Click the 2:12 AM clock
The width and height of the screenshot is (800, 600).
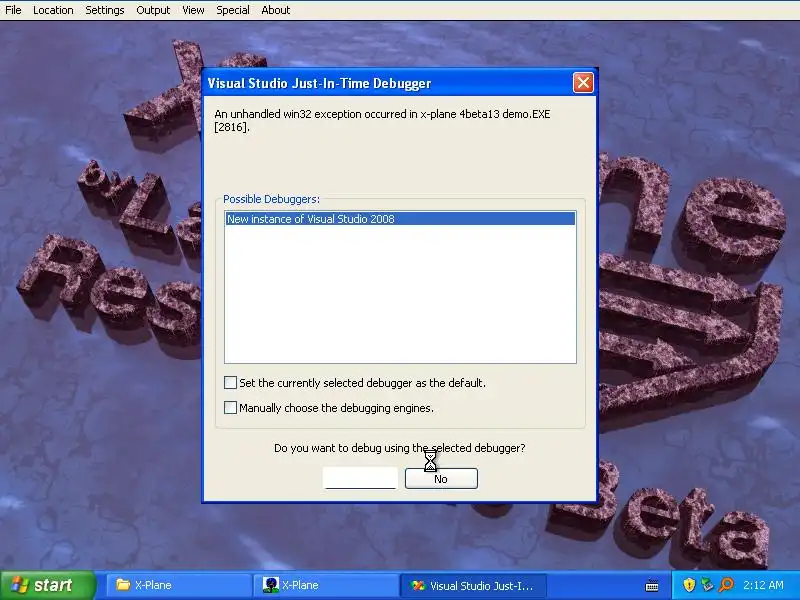[x=763, y=585]
